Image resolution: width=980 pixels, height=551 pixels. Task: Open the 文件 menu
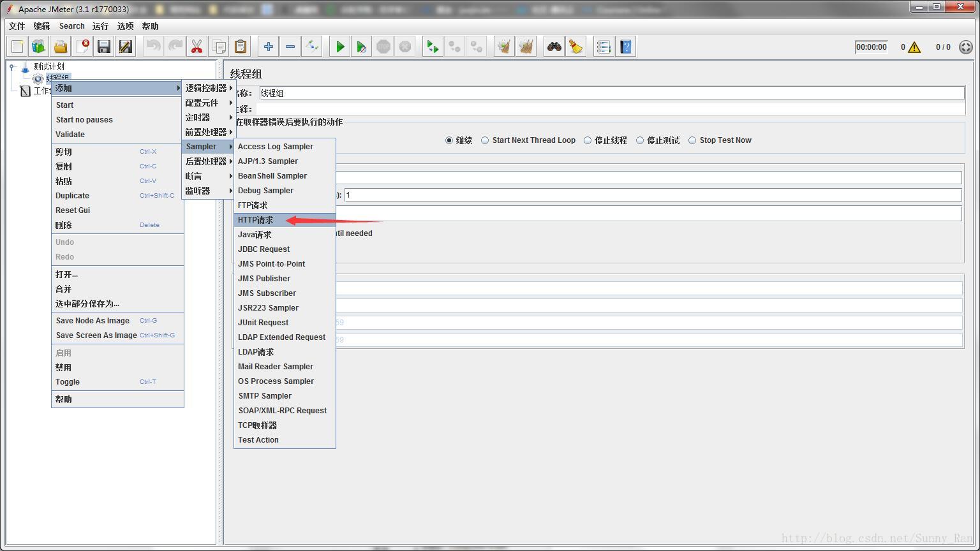17,26
